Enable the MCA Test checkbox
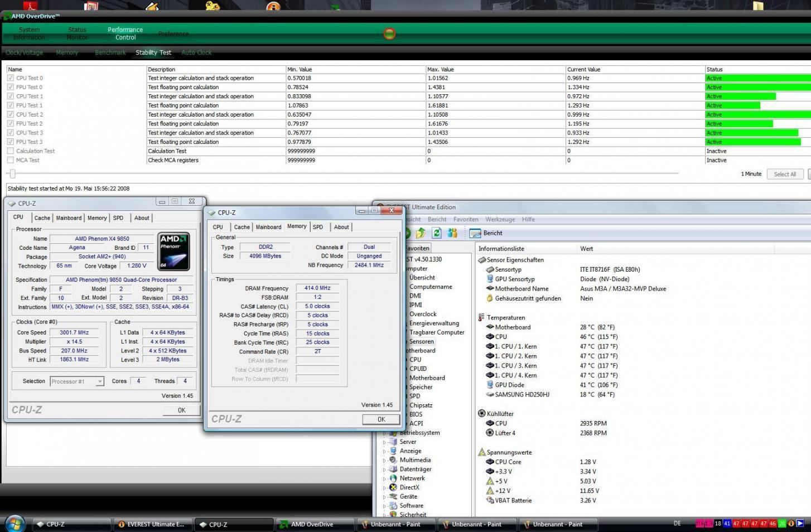This screenshot has height=532, width=811. pyautogui.click(x=11, y=160)
